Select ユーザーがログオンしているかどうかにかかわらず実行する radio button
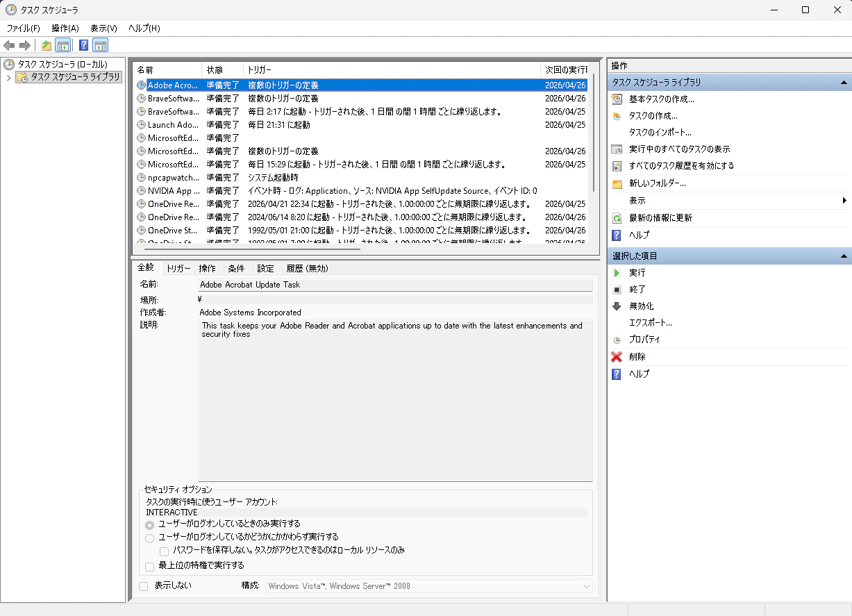 [150, 538]
